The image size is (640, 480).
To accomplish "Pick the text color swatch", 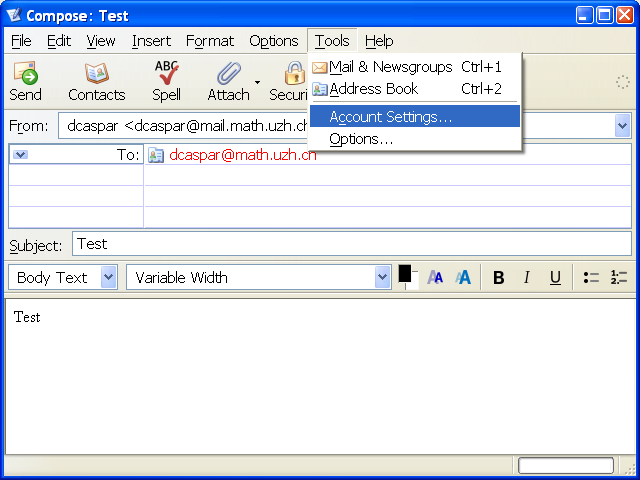I will pyautogui.click(x=405, y=272).
